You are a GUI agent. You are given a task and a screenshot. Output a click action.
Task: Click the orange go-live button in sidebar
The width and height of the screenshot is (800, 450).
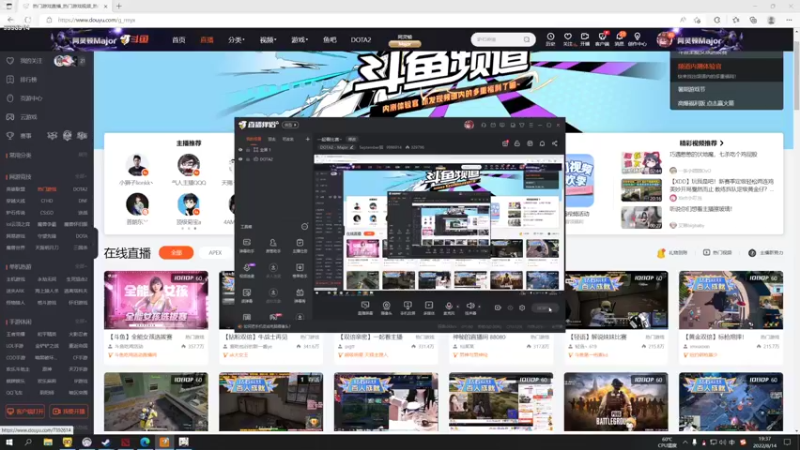coord(69,411)
